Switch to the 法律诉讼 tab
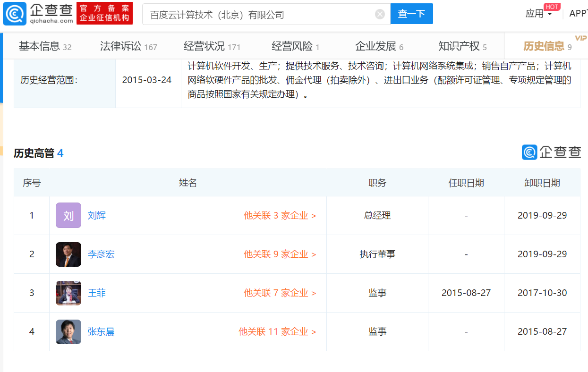The image size is (588, 372). [128, 46]
